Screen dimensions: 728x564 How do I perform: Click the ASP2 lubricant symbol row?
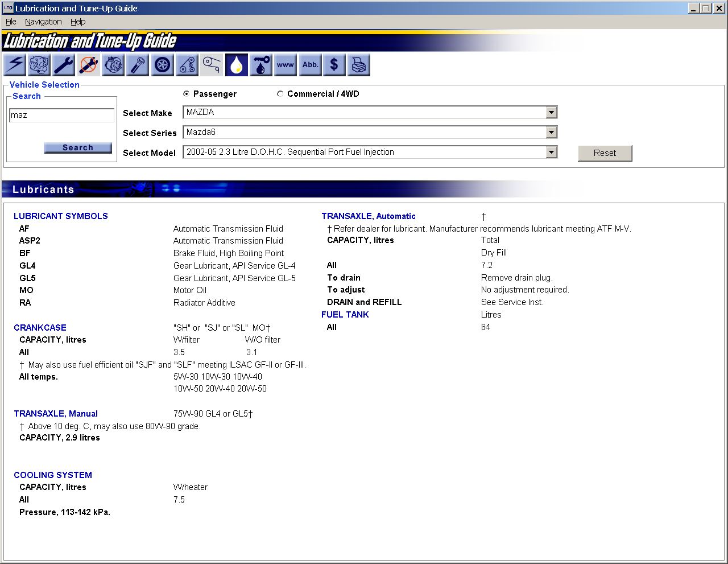coord(151,241)
